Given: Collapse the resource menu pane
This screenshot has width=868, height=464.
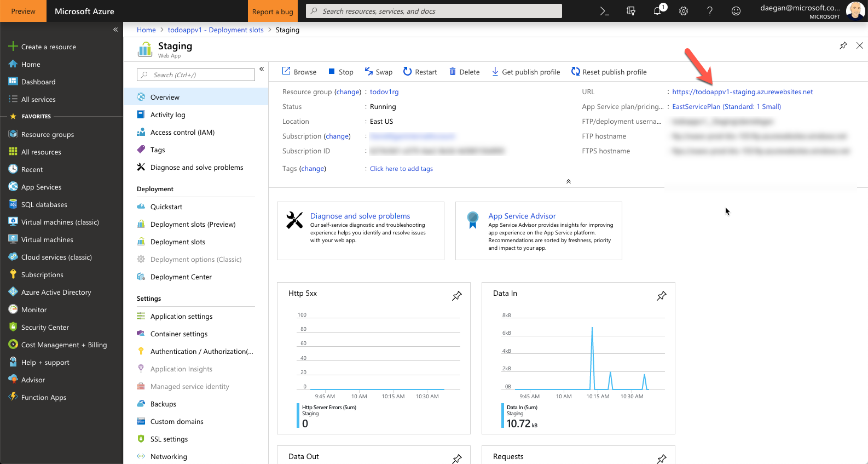Looking at the screenshot, I should click(x=262, y=69).
